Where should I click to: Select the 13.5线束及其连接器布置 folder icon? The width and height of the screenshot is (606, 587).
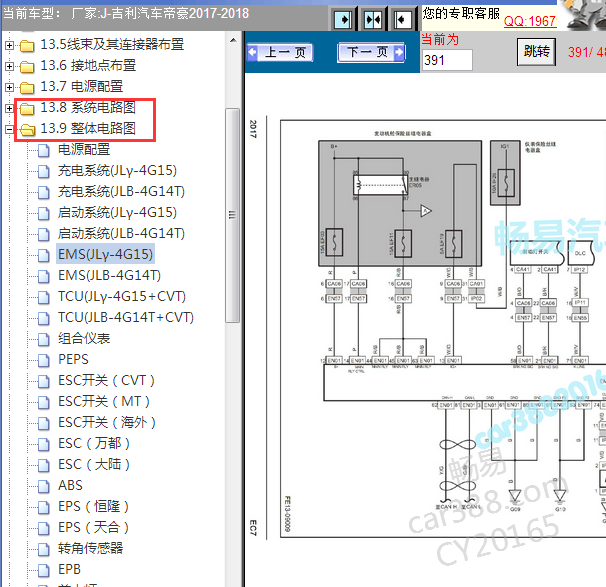click(27, 46)
